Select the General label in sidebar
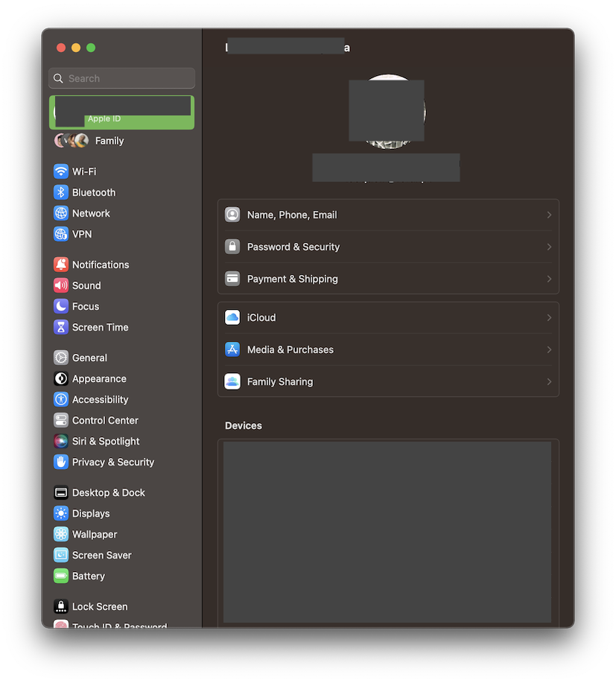Viewport: 616px width, 683px height. [x=89, y=358]
